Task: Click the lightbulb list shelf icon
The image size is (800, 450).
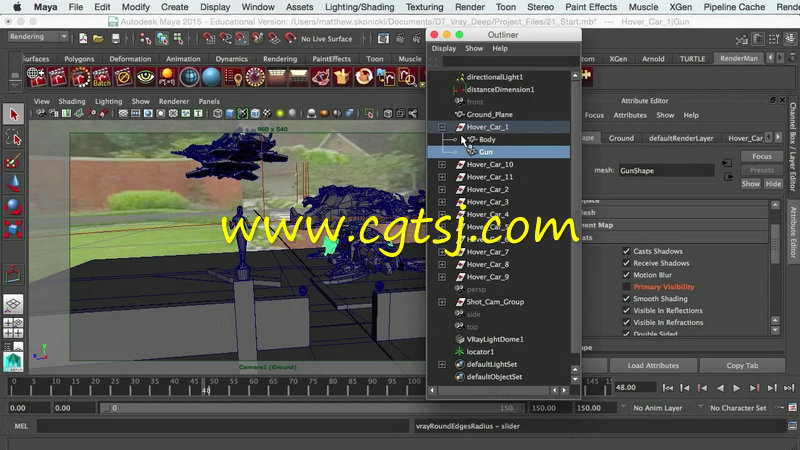Action: tap(233, 77)
